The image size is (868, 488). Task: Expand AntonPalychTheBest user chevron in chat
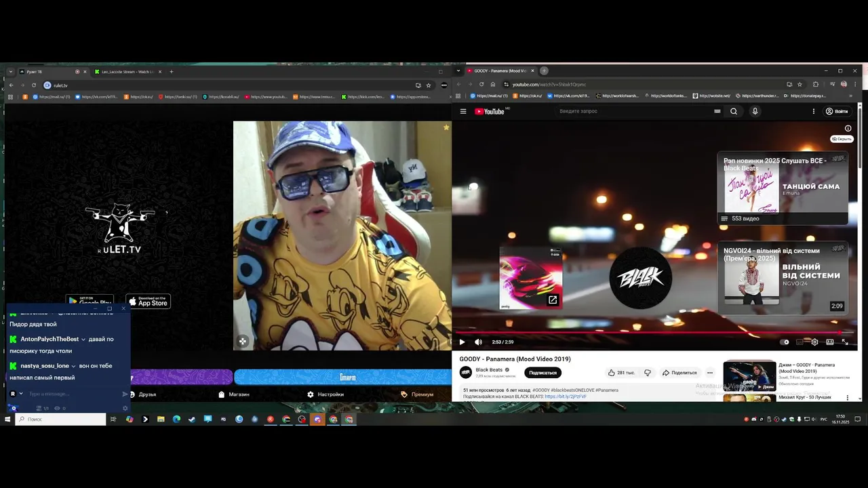point(83,340)
